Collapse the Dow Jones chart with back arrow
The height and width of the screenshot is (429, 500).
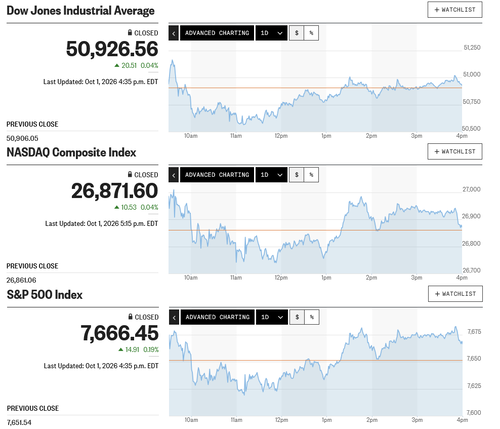174,33
